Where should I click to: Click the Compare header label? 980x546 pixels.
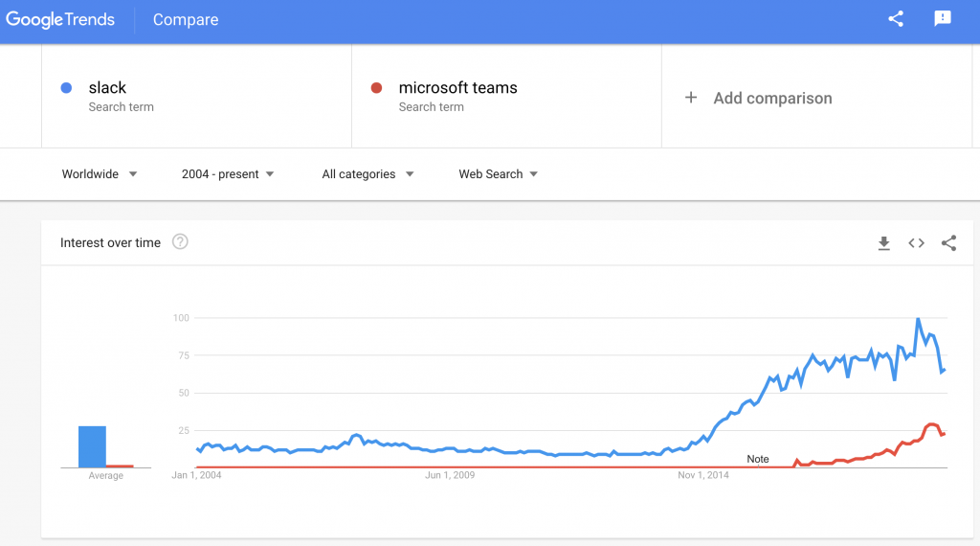[x=186, y=20]
